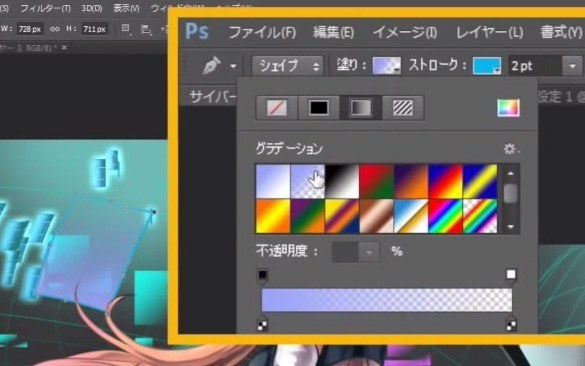Click the 塗り fill color swatch
585x366 pixels.
(387, 66)
